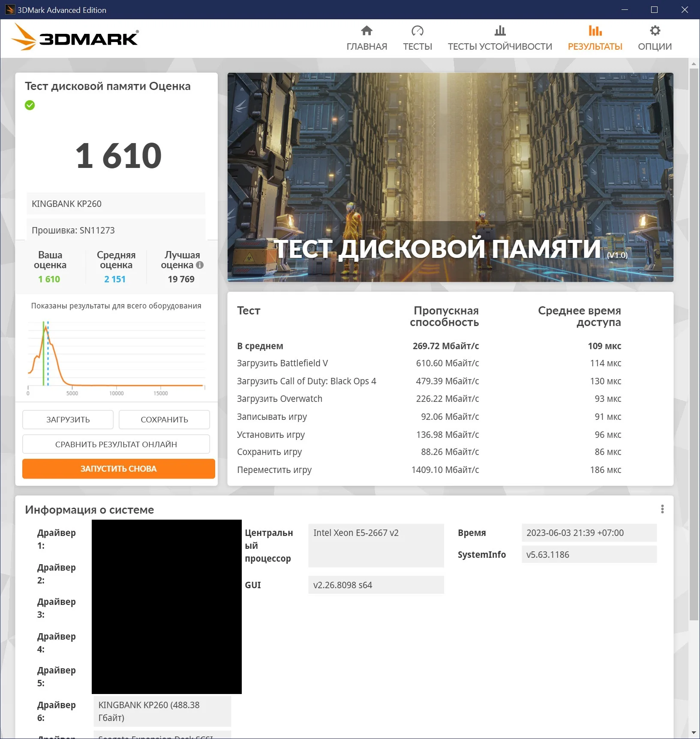Viewport: 700px width, 739px height.
Task: Click the orange ЗАПУСТИТЬ СНОВА button
Action: click(119, 469)
